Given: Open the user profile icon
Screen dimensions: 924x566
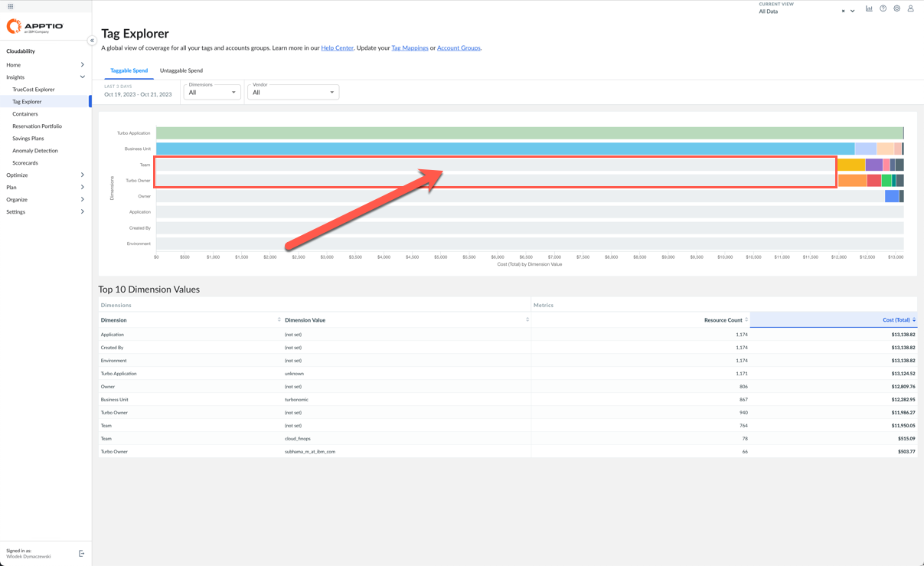Looking at the screenshot, I should [910, 8].
